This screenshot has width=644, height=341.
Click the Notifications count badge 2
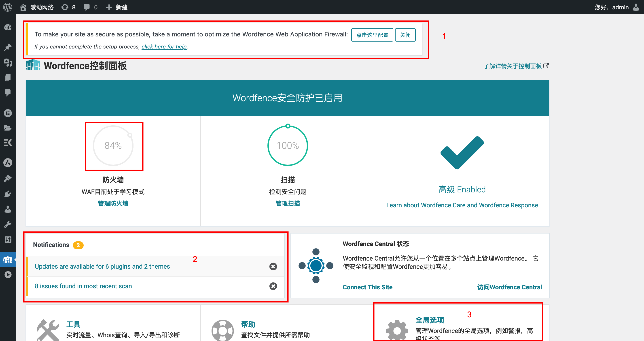coord(78,245)
